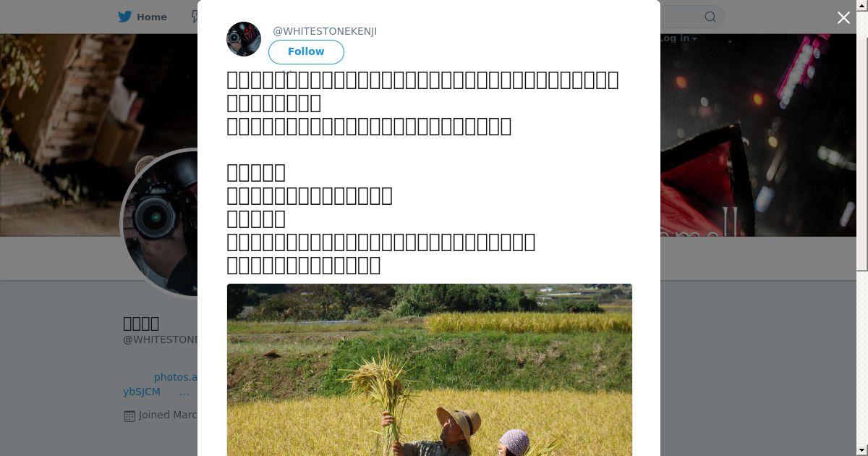Click the search magnifier icon
This screenshot has height=456, width=868.
click(710, 17)
